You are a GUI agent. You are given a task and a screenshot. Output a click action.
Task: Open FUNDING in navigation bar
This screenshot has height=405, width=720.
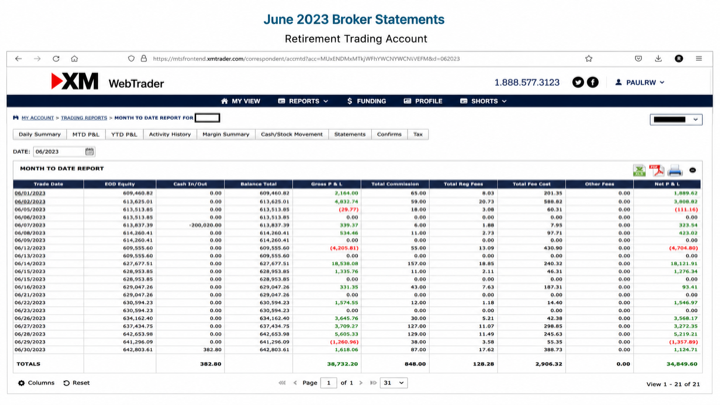coord(366,101)
